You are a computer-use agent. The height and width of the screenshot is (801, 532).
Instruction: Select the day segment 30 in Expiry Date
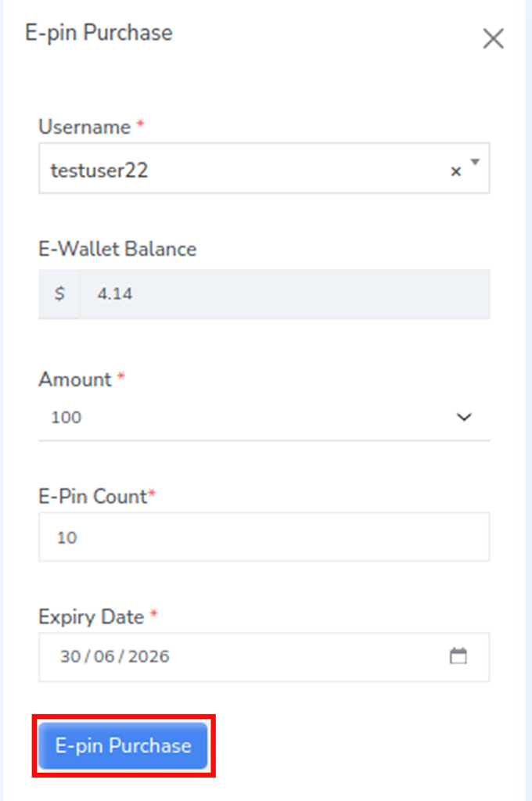pos(70,656)
